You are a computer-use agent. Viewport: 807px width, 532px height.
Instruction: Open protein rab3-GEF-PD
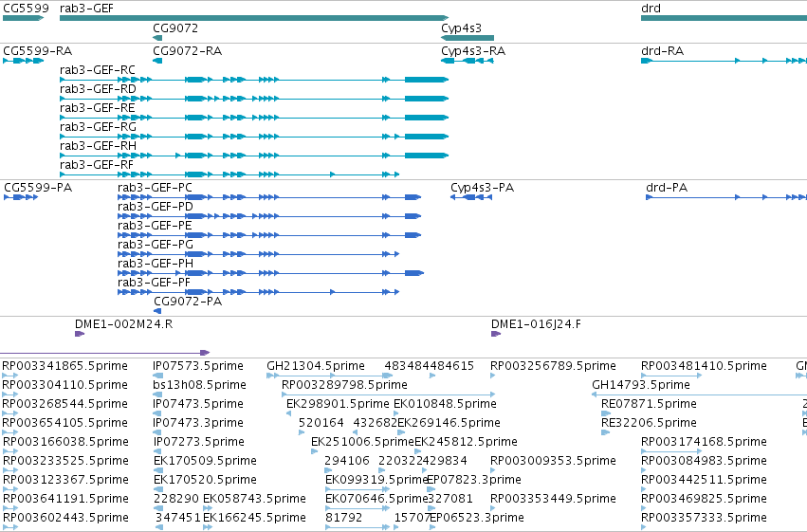point(156,207)
